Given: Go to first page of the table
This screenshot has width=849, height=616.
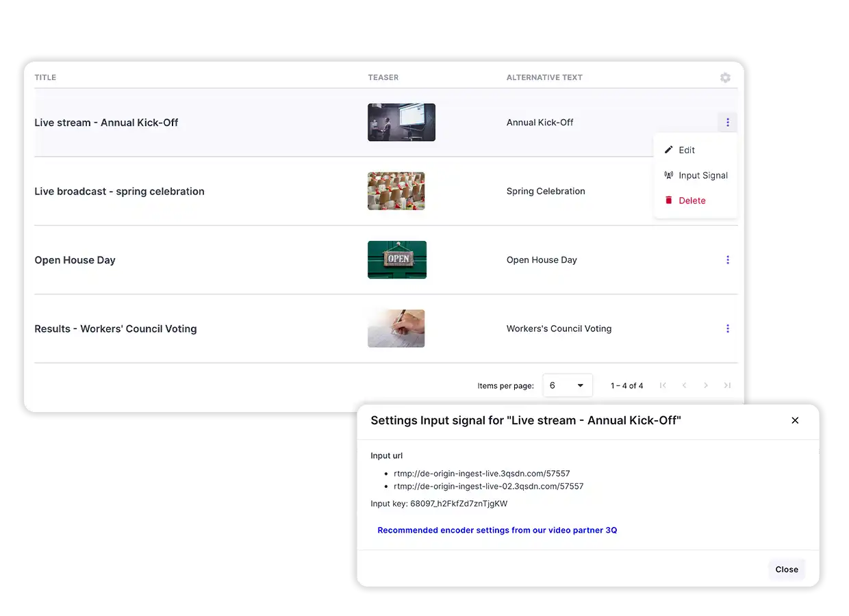Looking at the screenshot, I should (663, 385).
